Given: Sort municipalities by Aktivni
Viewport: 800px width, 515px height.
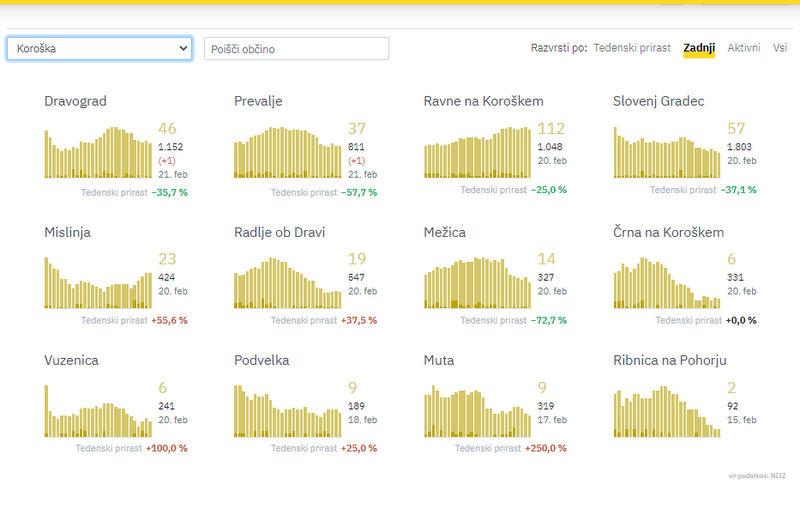Looking at the screenshot, I should point(744,48).
